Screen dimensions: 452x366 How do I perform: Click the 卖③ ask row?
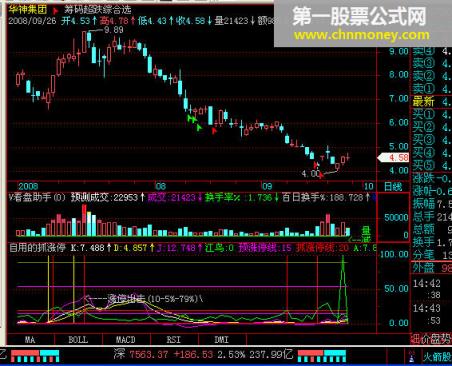[x=432, y=63]
